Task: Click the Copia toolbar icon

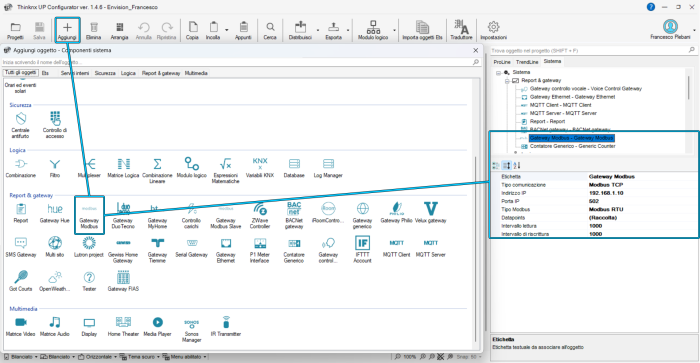Action: tap(192, 30)
